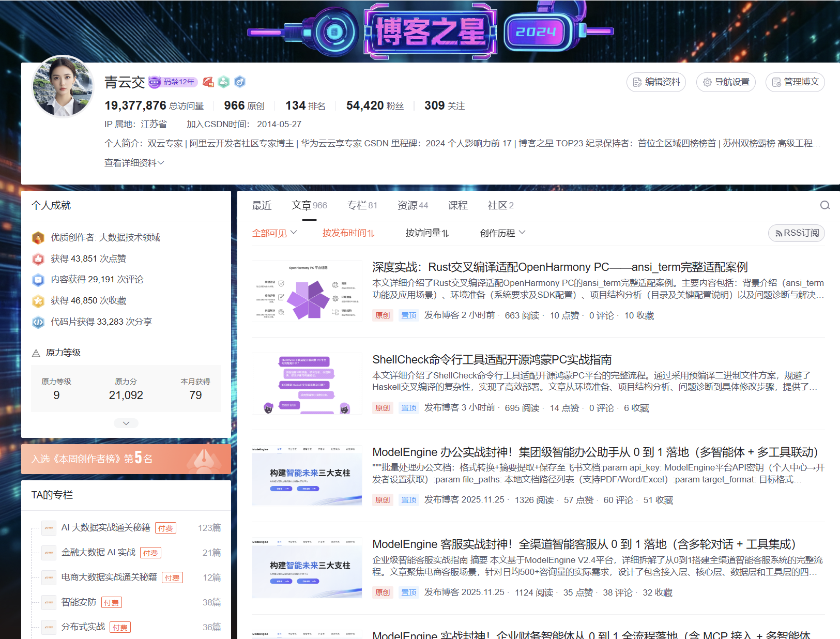
Task: Click the search magnifier icon in the tab bar
Action: [824, 205]
